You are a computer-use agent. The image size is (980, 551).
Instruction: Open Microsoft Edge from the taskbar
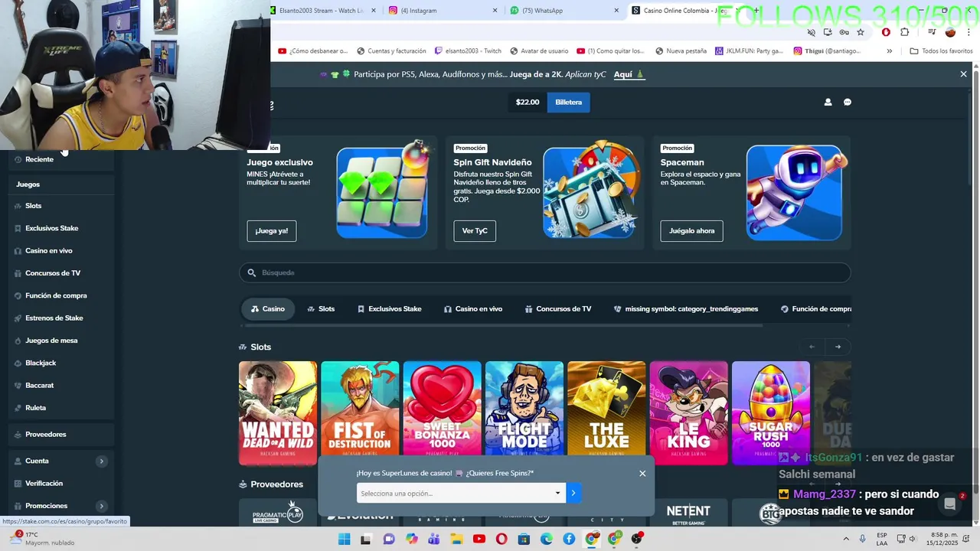click(547, 540)
